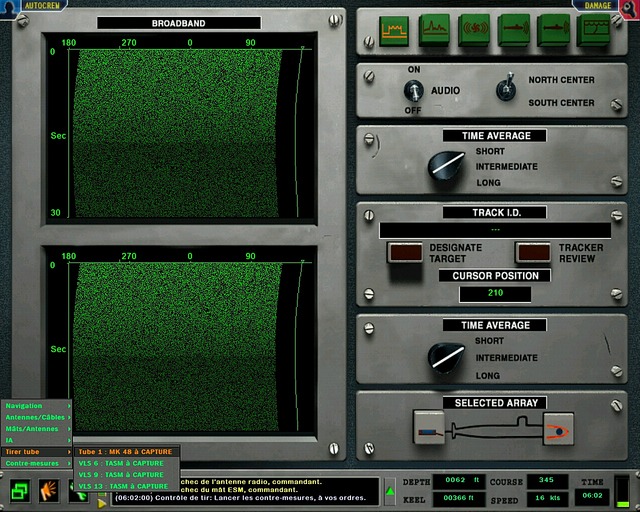Flip the North Center / South Center switch
The width and height of the screenshot is (640, 512).
(x=506, y=87)
